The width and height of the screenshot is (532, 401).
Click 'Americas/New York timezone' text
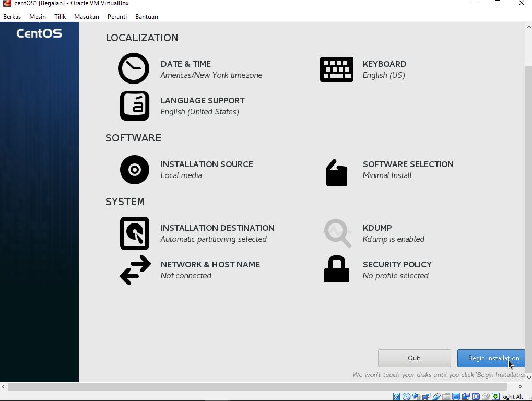pos(211,75)
